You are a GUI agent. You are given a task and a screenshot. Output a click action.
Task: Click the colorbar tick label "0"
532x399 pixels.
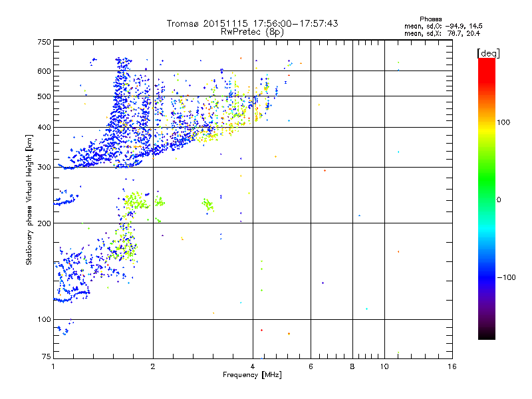point(499,200)
